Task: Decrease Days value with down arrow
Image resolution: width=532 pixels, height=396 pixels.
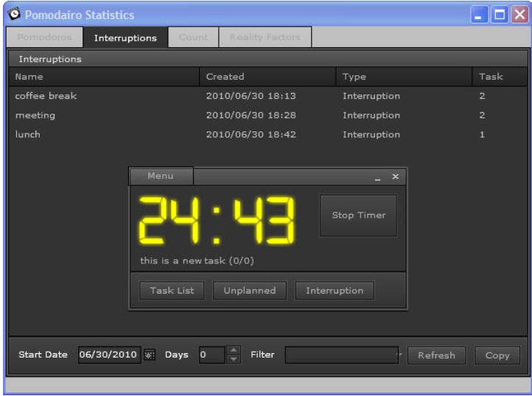Action: pyautogui.click(x=234, y=359)
